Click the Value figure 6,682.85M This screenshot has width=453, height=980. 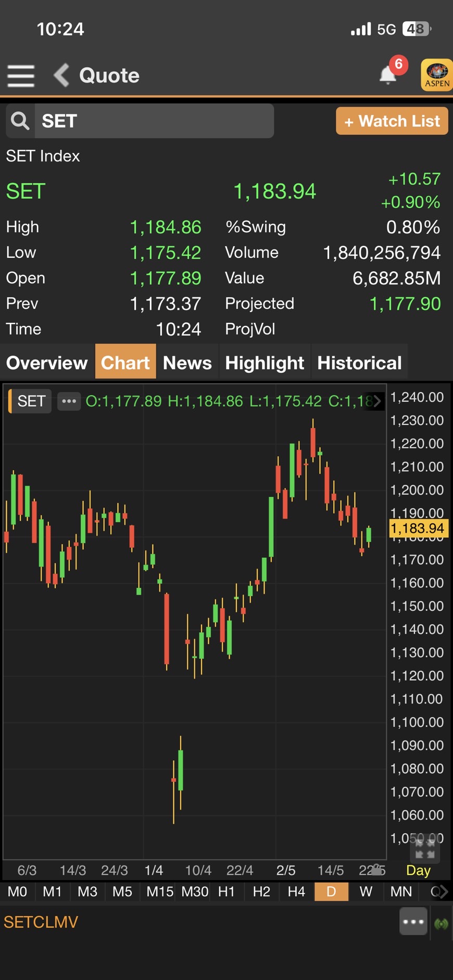click(x=397, y=278)
